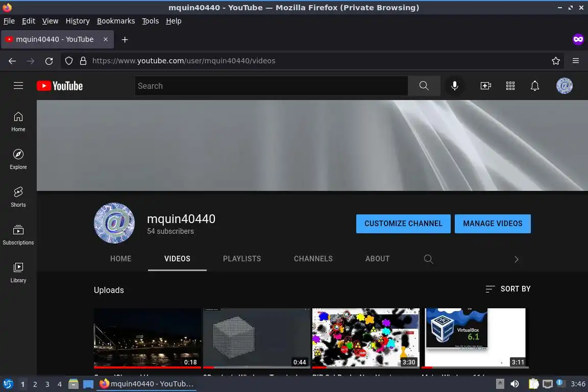588x392 pixels.
Task: Click the CUSTOMIZE CHANNEL button
Action: 403,224
